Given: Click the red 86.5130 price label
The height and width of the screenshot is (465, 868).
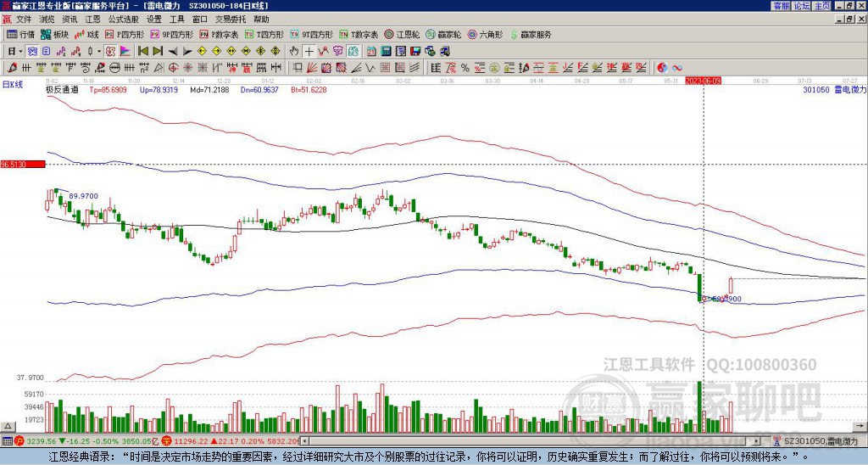Looking at the screenshot, I should tap(23, 165).
